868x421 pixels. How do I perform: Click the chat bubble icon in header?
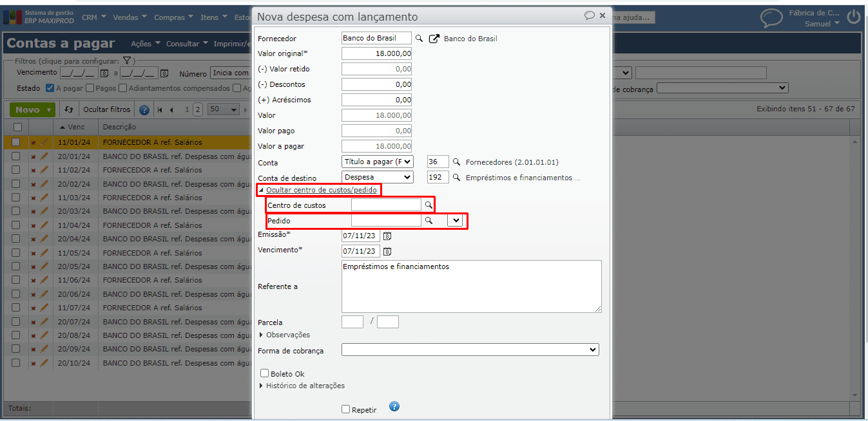point(771,17)
